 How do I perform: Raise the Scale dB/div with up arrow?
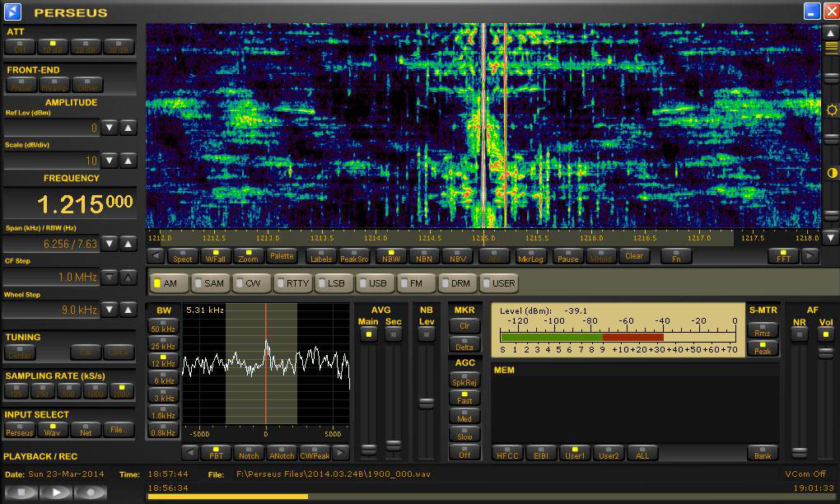coord(128,161)
